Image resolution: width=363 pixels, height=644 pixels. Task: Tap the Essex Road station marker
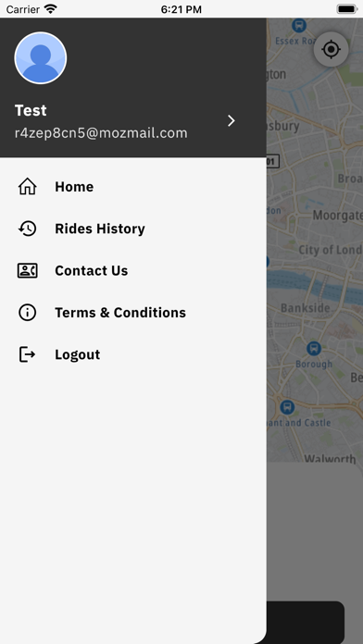point(299,26)
